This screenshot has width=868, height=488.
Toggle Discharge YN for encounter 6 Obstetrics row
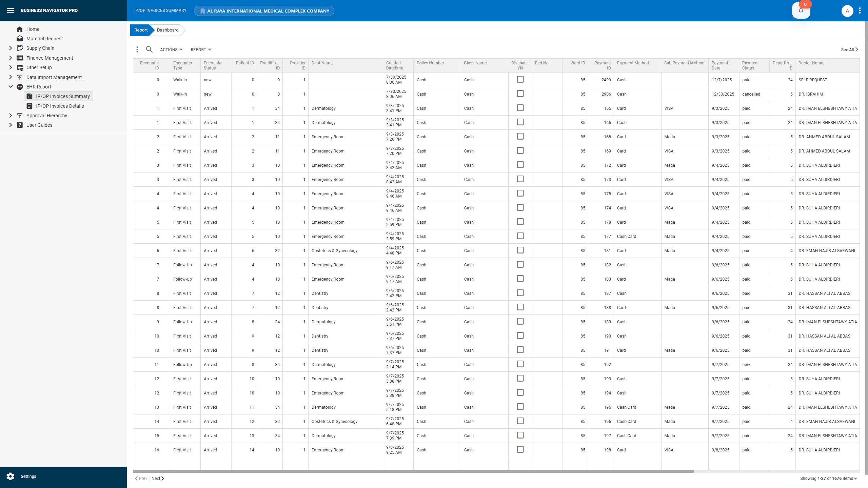520,250
